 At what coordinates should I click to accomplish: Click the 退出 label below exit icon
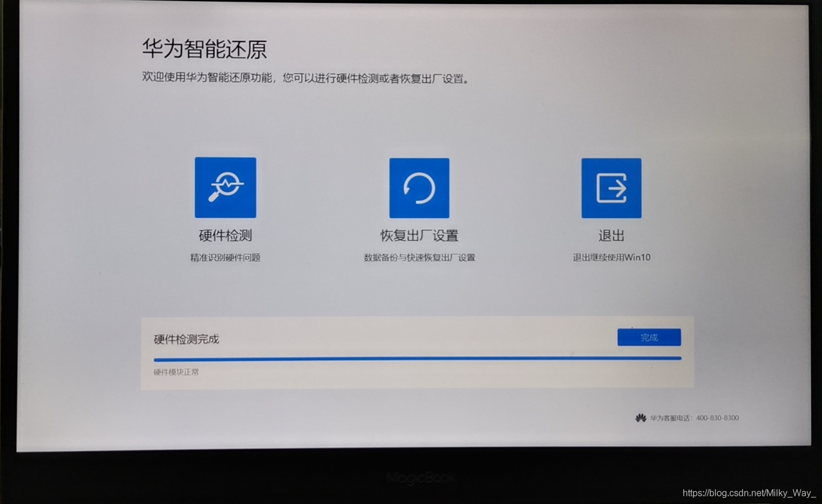611,235
